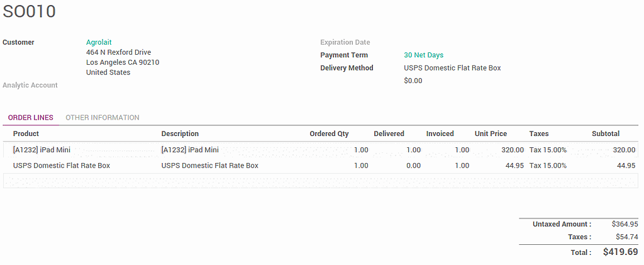Click the Invoiced column header
The height and width of the screenshot is (265, 644).
coord(440,133)
